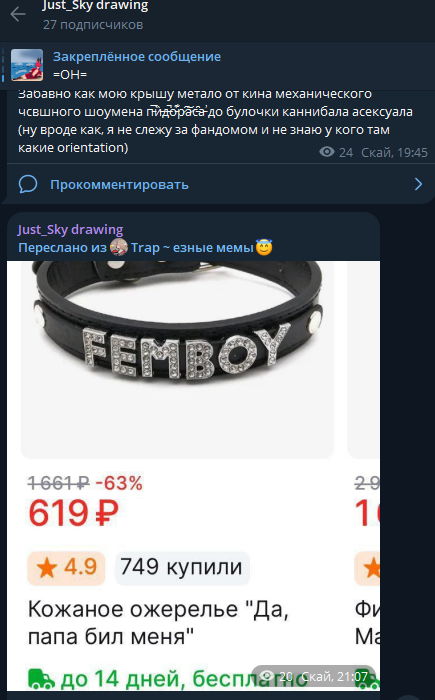Go back using the left arrow icon
Viewport: 435px width, 700px height.
coord(18,14)
